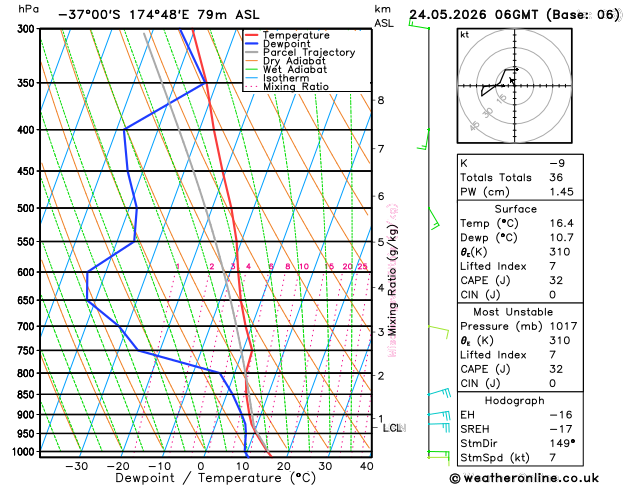This screenshot has height=486, width=629.
Task: Click the weatheronline.co.uk copyright text
Action: [524, 478]
